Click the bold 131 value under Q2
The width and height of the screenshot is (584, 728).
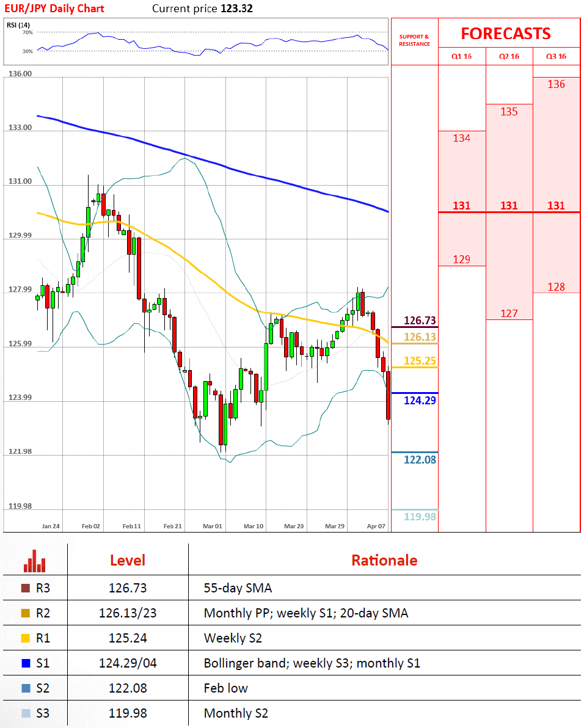(x=509, y=206)
